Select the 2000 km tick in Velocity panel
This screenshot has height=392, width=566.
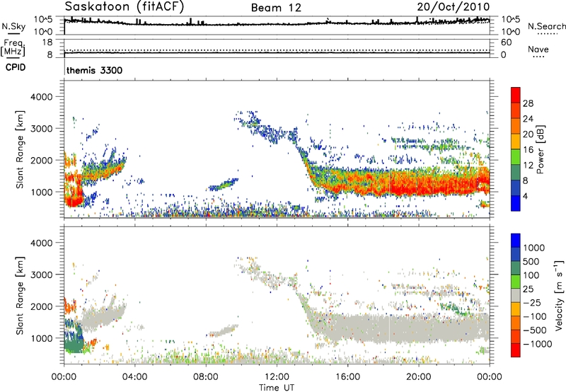41,306
